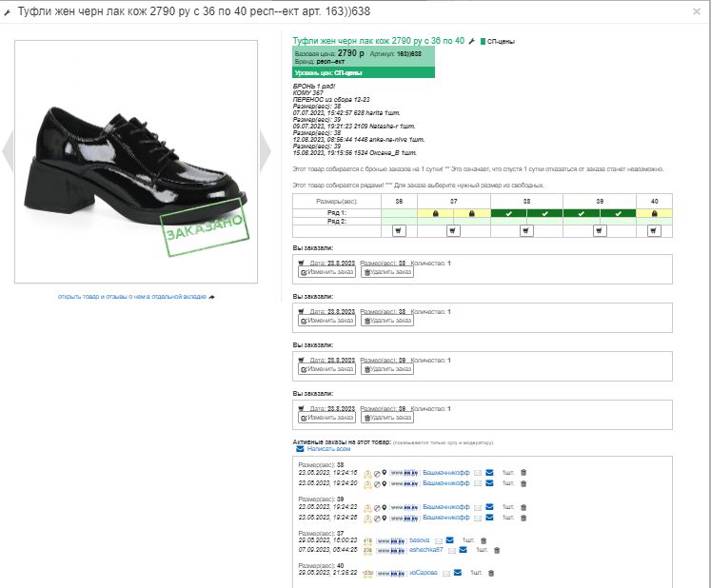
Task: Delete the 19:24:16 active order
Action: coord(523,472)
